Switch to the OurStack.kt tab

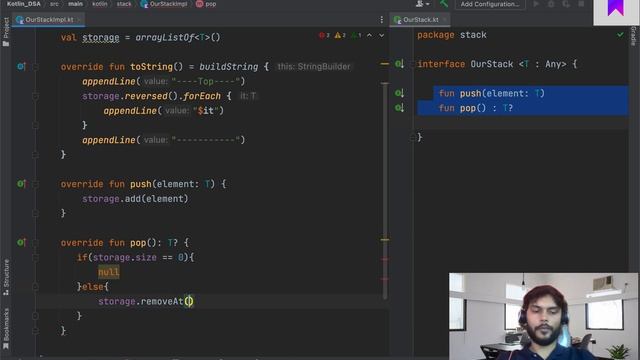coord(420,20)
